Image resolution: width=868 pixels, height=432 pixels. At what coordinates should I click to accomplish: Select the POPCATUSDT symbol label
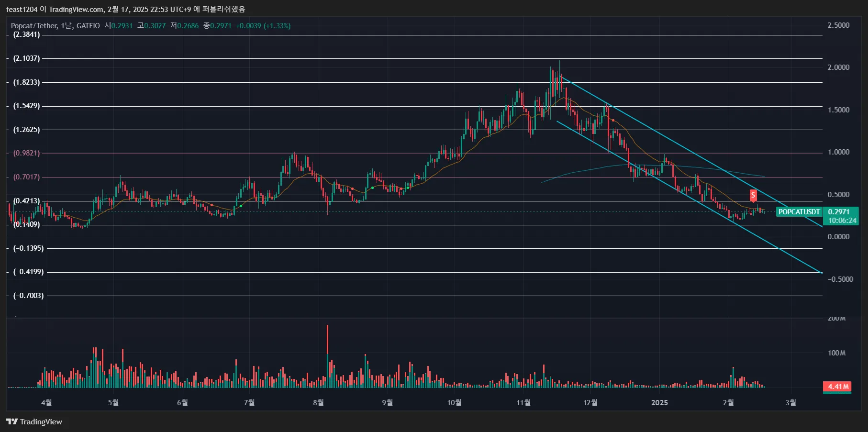pyautogui.click(x=799, y=212)
